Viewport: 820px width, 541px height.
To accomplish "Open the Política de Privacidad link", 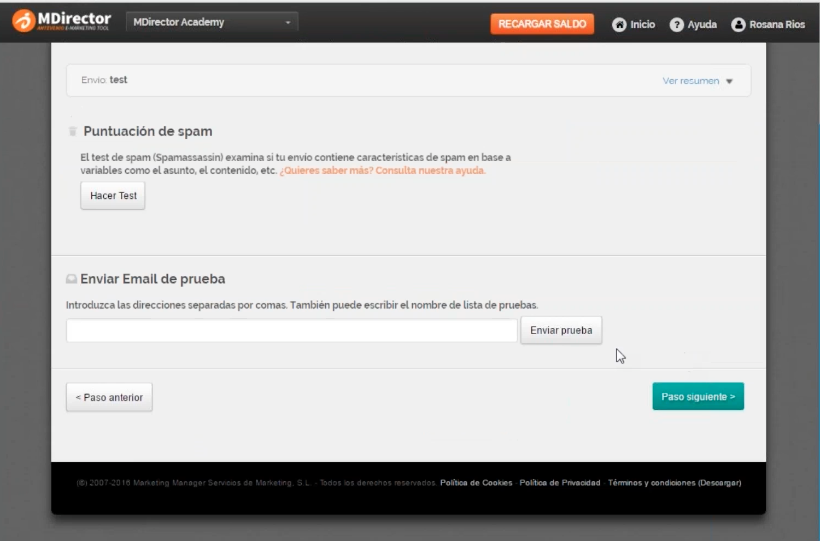I will coord(560,483).
